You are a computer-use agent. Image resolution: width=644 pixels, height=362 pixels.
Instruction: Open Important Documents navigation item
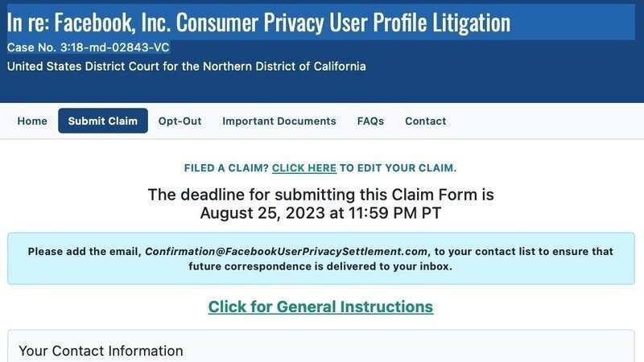tap(279, 121)
